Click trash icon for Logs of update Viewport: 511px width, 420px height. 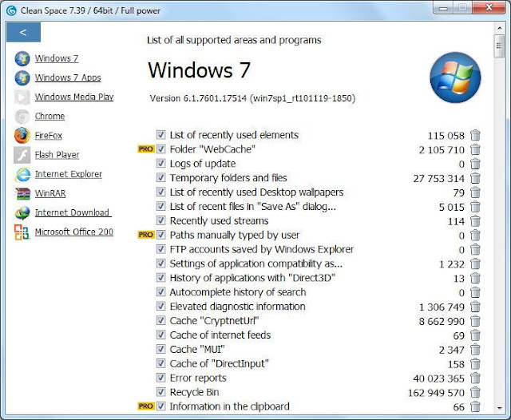(476, 164)
